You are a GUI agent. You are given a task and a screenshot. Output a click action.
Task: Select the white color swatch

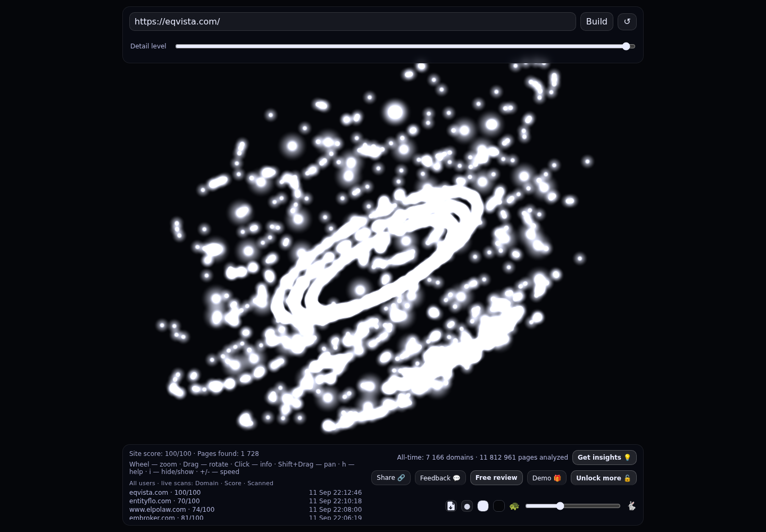(x=483, y=506)
